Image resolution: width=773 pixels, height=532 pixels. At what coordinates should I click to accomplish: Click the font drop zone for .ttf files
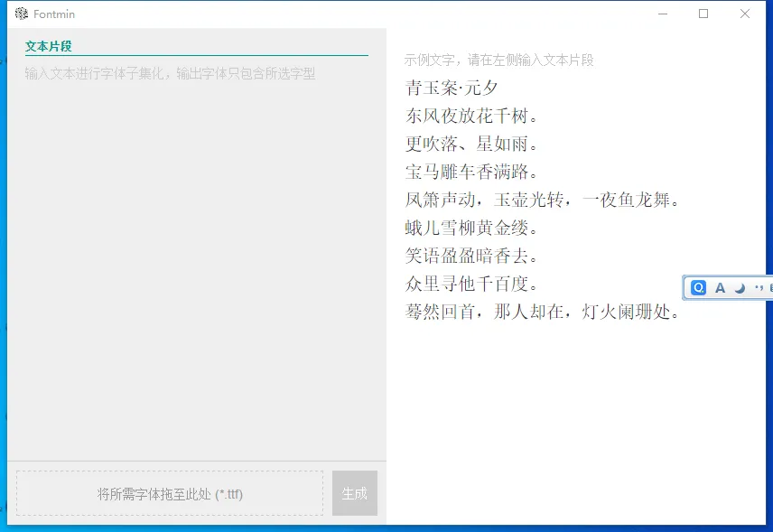(170, 493)
